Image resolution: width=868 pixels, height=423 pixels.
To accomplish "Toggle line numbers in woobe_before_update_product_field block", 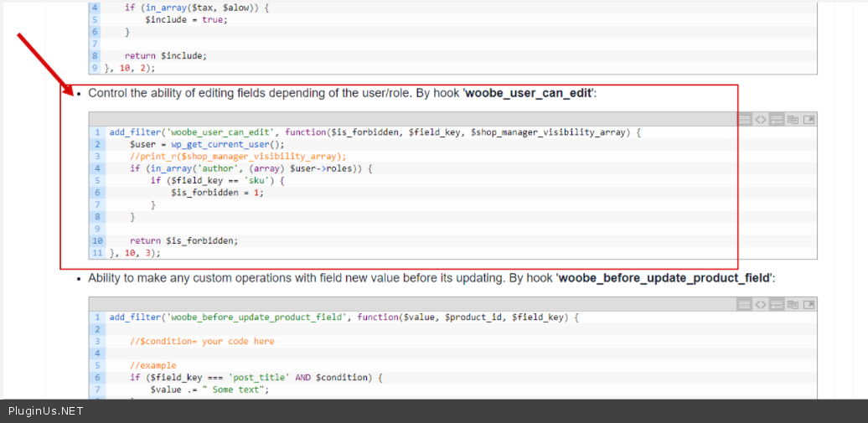I will pyautogui.click(x=745, y=304).
